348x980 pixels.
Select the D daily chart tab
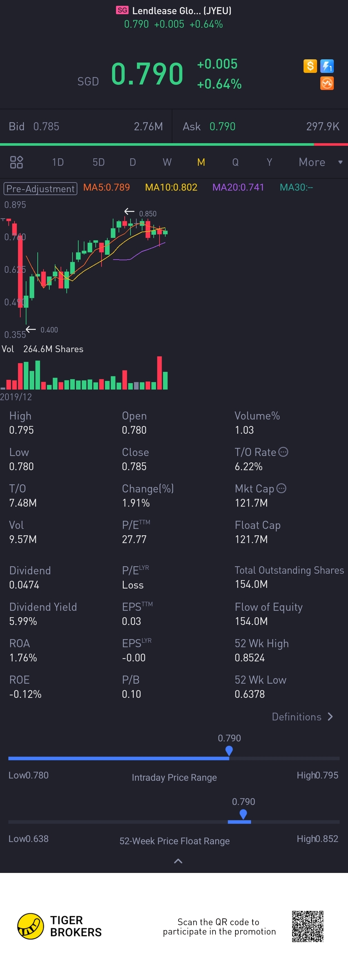pos(133,163)
